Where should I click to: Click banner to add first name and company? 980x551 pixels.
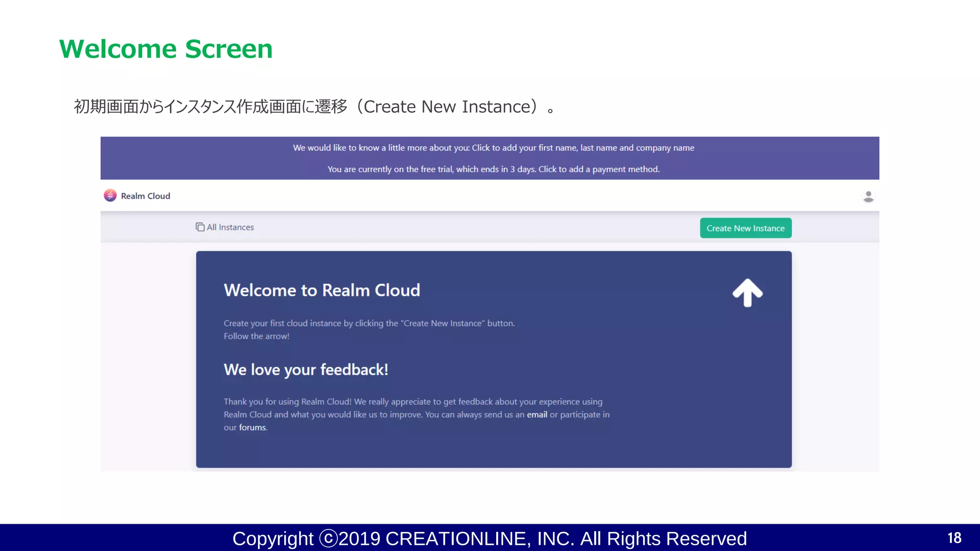493,148
